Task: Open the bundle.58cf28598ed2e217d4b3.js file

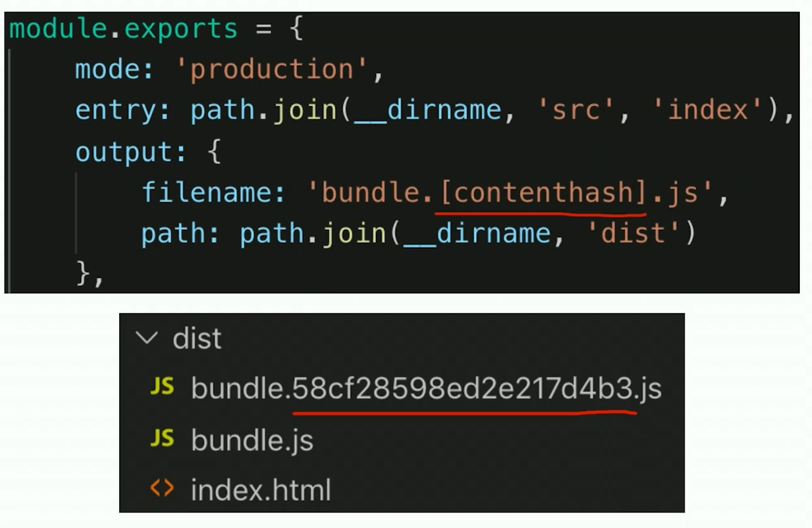Action: tap(426, 389)
